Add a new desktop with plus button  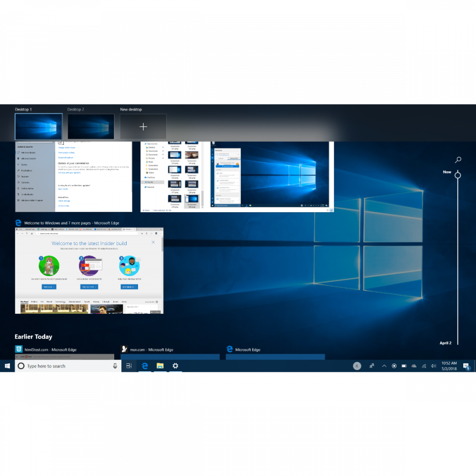pyautogui.click(x=143, y=127)
